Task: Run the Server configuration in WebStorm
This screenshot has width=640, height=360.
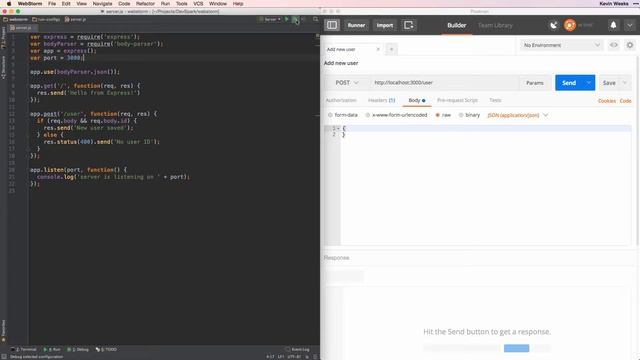Action: tap(287, 19)
